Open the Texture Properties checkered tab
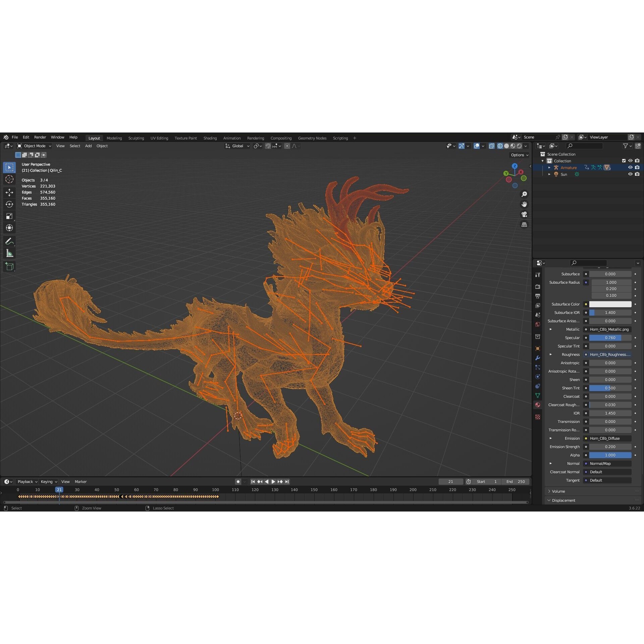 (538, 417)
